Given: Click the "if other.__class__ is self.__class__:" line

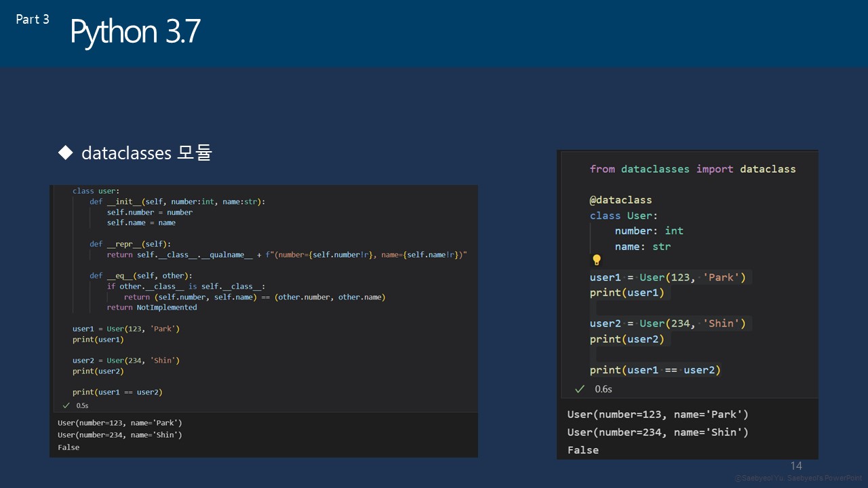Looking at the screenshot, I should [x=186, y=286].
